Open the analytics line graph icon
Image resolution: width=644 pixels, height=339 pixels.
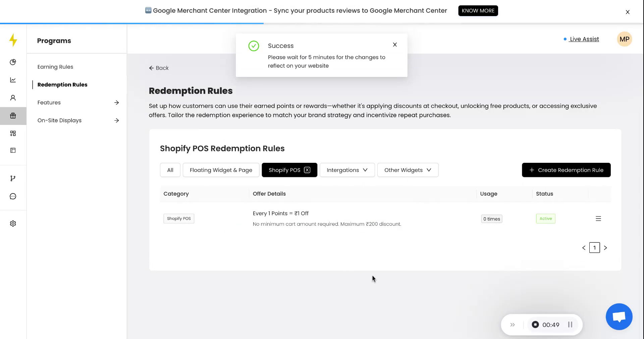click(13, 80)
